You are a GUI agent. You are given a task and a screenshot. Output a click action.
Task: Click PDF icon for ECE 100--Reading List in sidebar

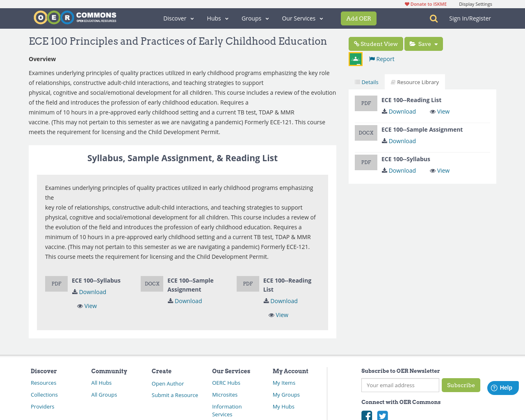pyautogui.click(x=366, y=103)
